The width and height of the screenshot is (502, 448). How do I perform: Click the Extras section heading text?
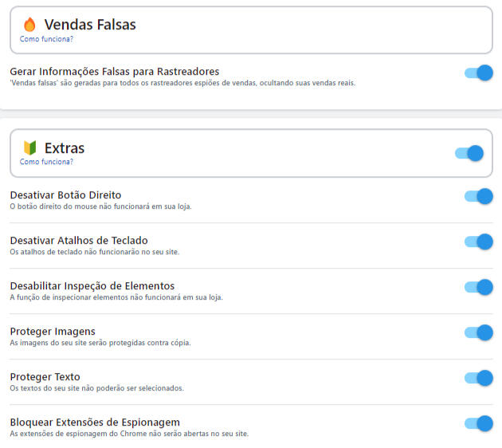click(x=65, y=147)
